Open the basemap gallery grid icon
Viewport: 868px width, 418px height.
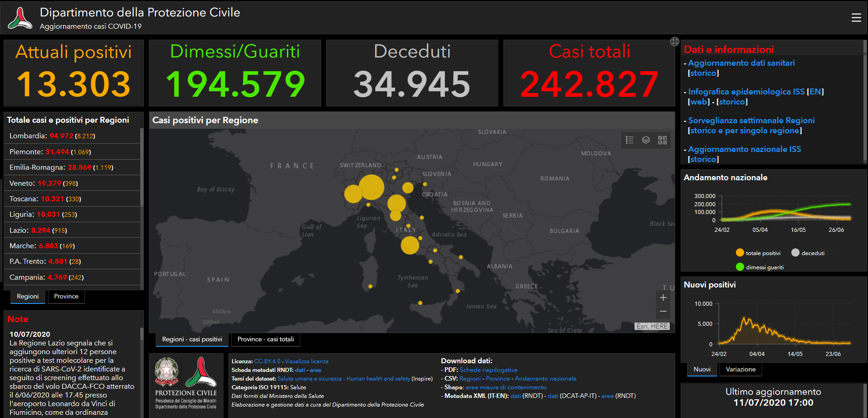pyautogui.click(x=662, y=140)
